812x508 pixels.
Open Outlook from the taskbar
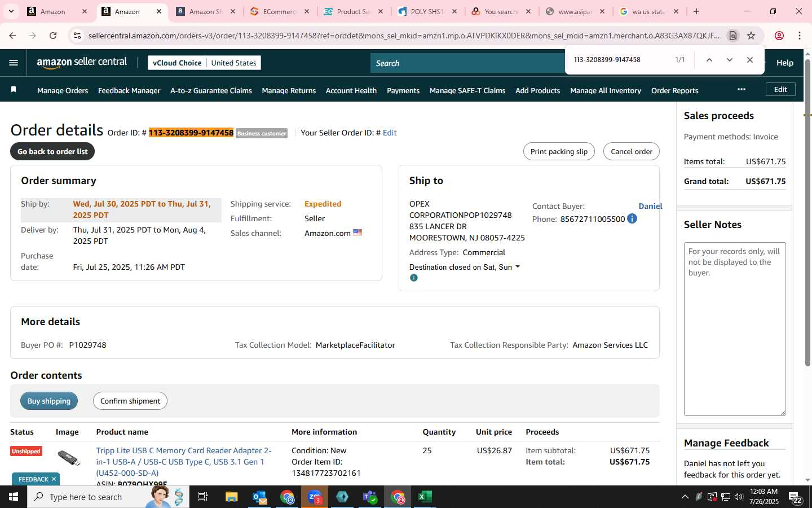(259, 497)
